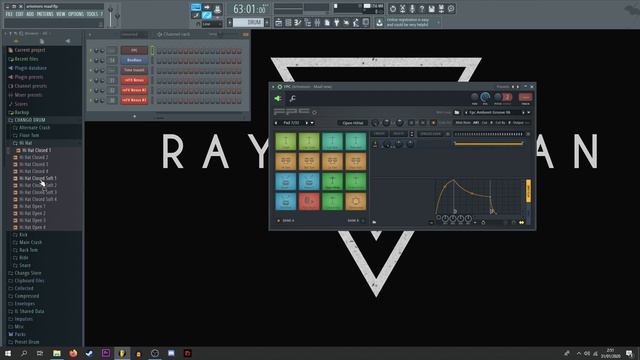Expand the Floor Tom folder

pos(29,135)
